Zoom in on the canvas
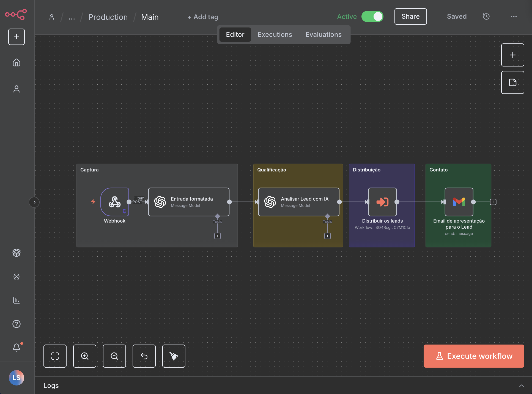Screen dimensions: 532x394 [85, 356]
